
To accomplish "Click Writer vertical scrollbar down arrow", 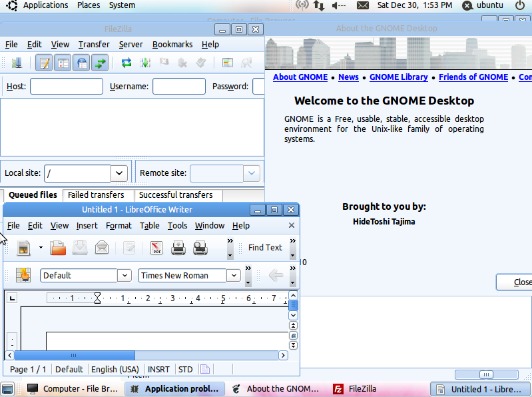I will [293, 315].
